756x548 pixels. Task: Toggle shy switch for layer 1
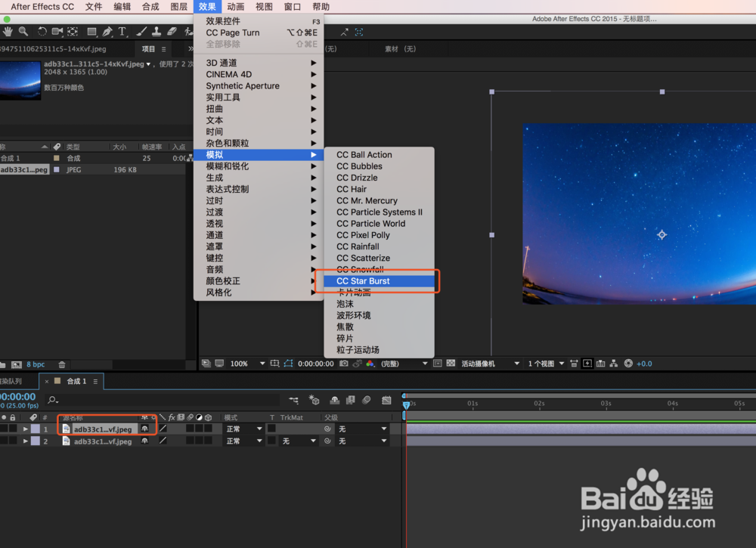[144, 429]
